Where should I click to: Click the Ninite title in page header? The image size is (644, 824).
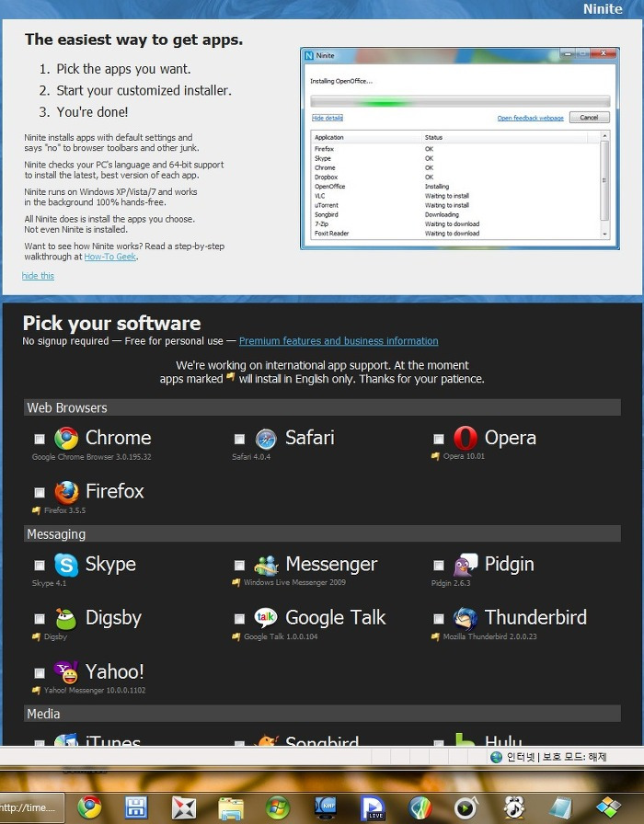603,9
